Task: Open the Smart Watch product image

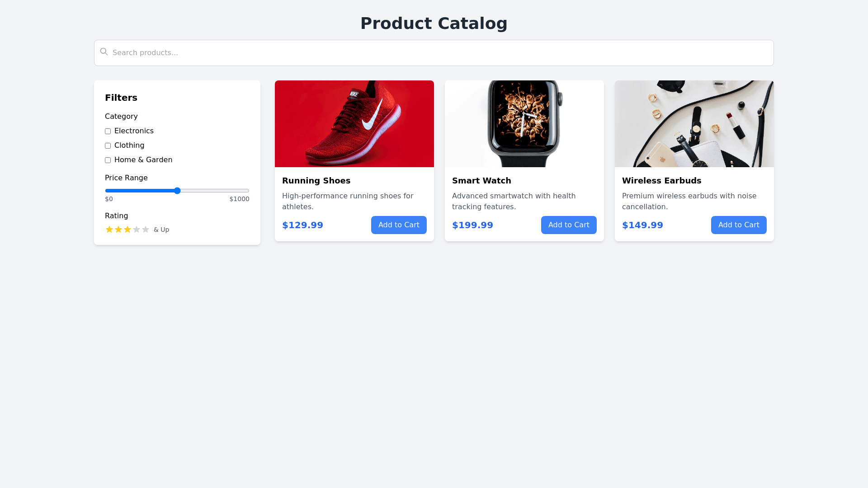Action: point(524,124)
